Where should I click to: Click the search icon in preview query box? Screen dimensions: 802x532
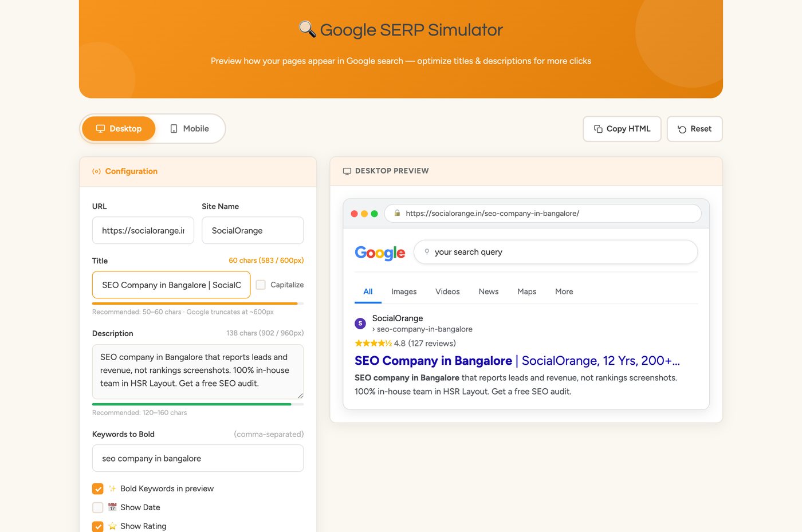(x=427, y=252)
